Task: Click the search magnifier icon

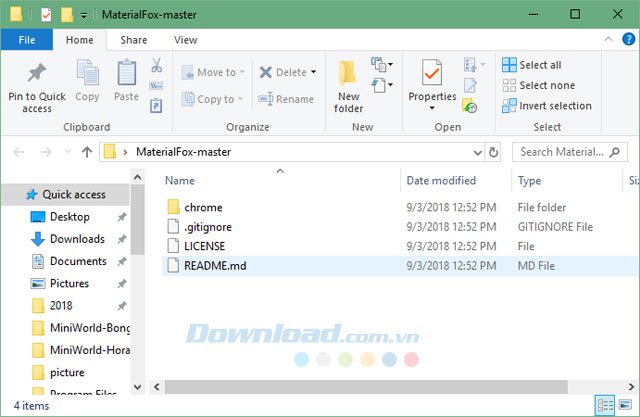Action: [614, 152]
